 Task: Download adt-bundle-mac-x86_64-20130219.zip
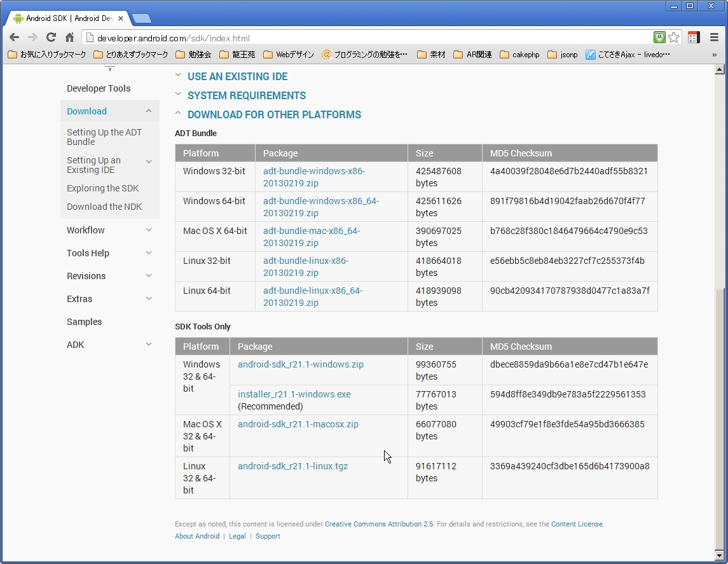point(311,237)
